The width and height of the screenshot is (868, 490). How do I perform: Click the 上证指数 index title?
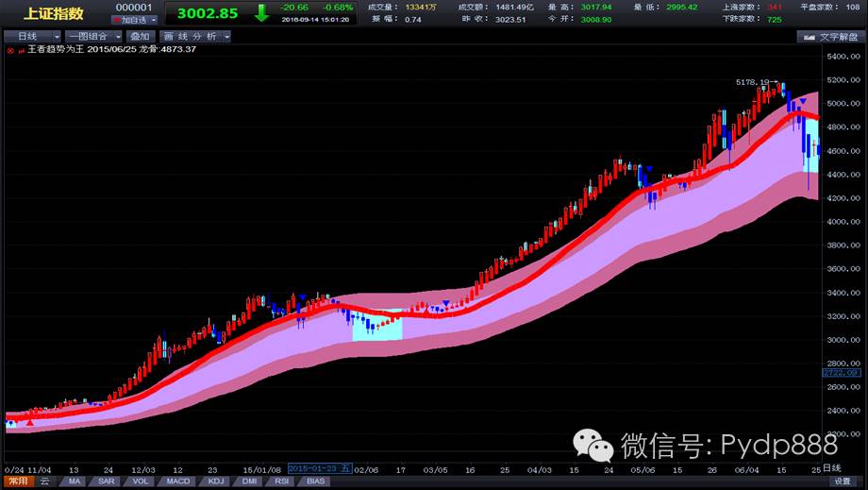53,13
